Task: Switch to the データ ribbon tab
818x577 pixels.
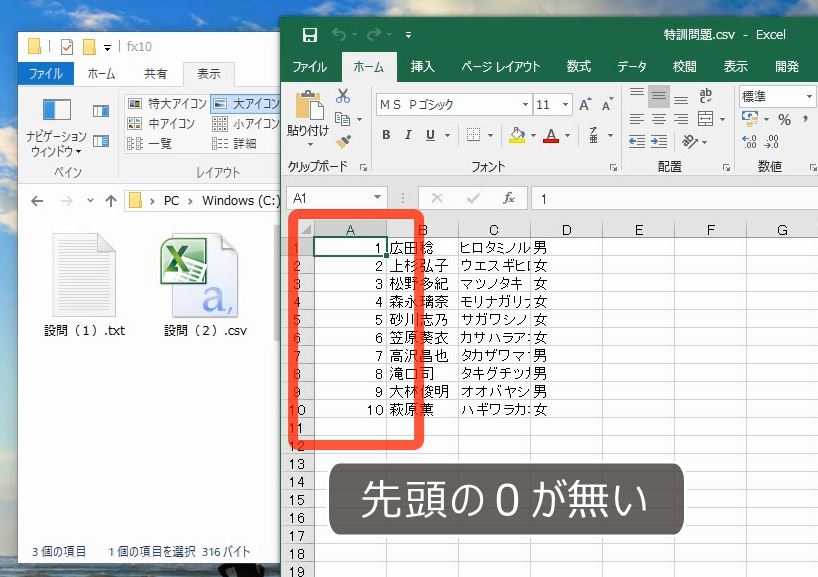Action: point(631,67)
